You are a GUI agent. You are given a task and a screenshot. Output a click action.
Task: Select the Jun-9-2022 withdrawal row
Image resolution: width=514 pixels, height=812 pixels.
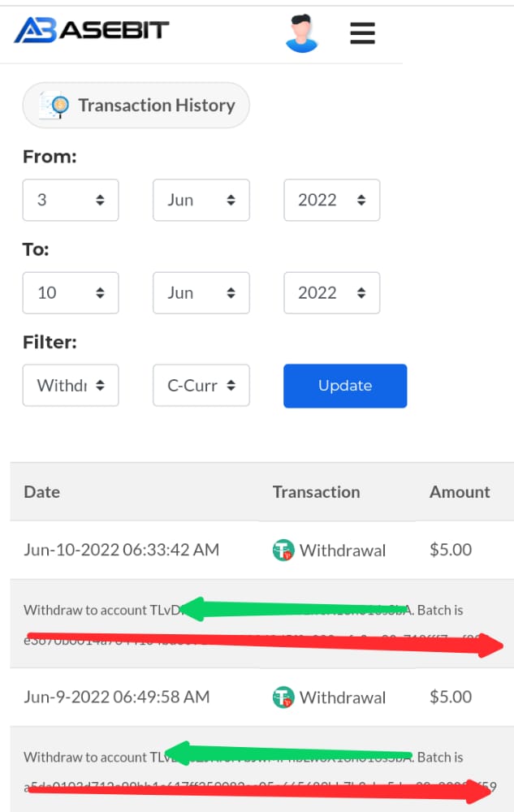click(262, 697)
